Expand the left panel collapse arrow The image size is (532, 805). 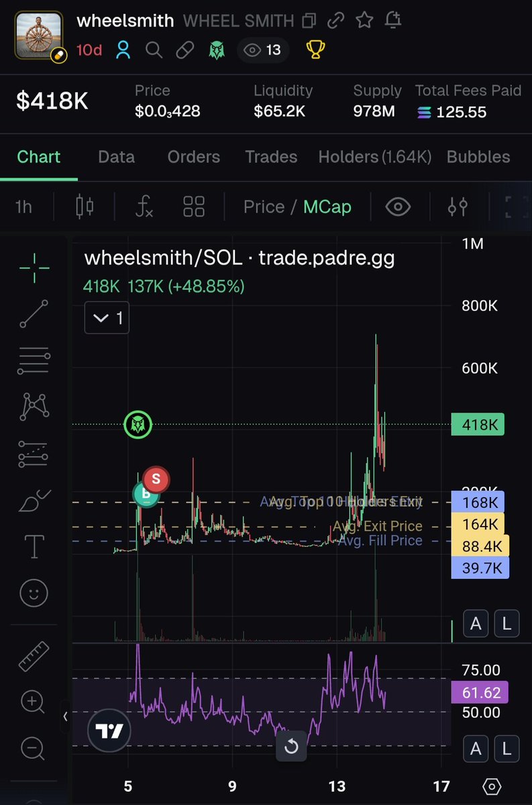click(x=65, y=716)
